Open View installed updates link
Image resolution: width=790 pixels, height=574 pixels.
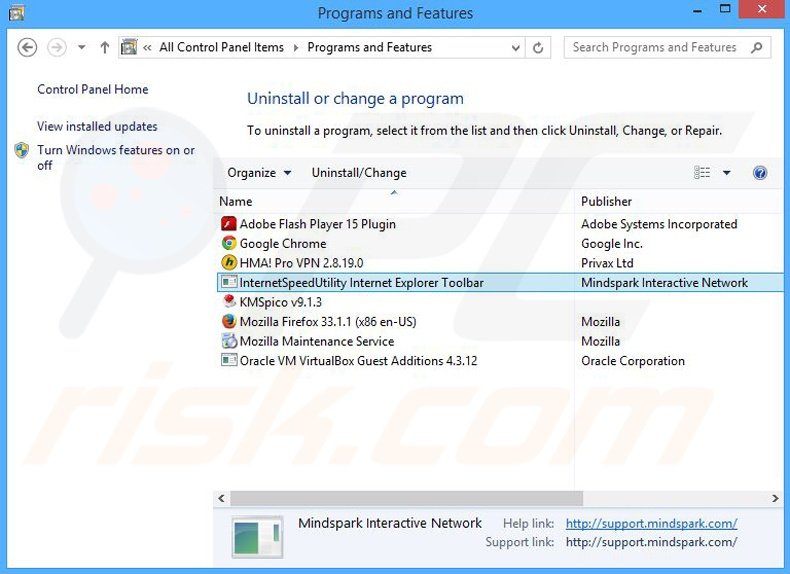tap(97, 126)
